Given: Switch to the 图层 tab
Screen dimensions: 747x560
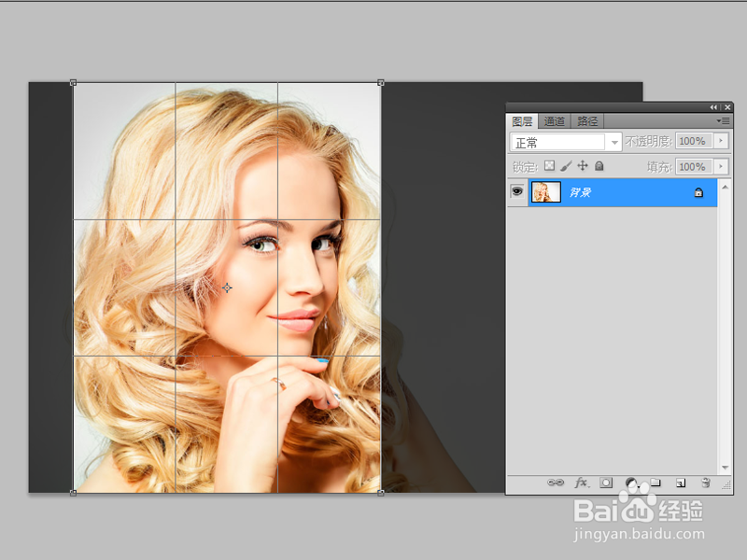Looking at the screenshot, I should [x=522, y=121].
